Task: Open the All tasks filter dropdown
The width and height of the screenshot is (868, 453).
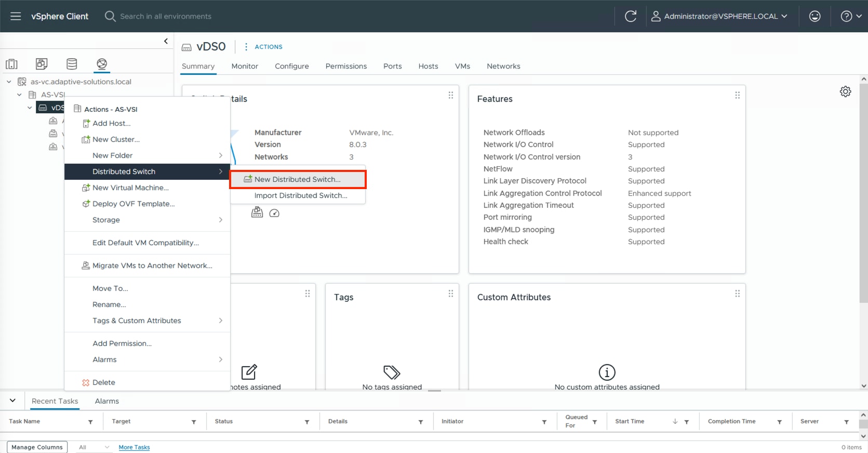Action: click(94, 447)
